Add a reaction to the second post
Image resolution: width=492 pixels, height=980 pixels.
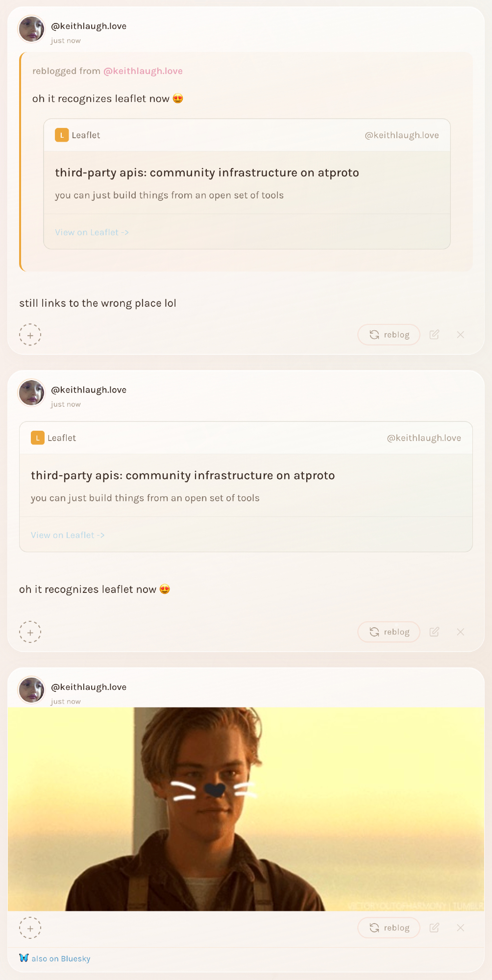30,632
